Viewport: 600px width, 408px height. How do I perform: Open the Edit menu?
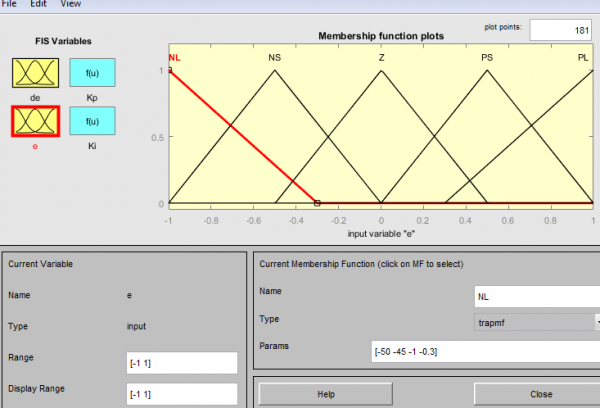[x=38, y=4]
